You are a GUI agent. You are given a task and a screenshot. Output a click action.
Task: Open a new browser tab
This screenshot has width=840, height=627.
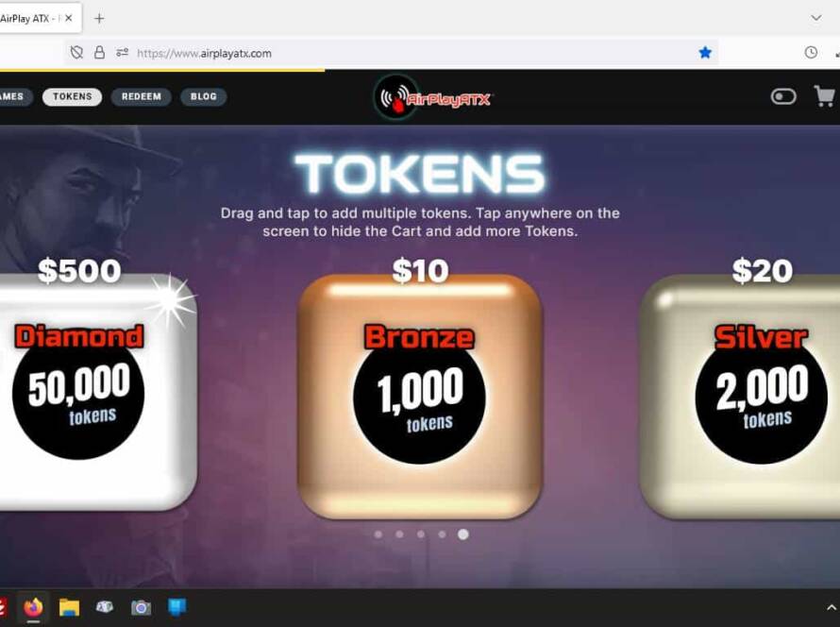click(x=99, y=18)
